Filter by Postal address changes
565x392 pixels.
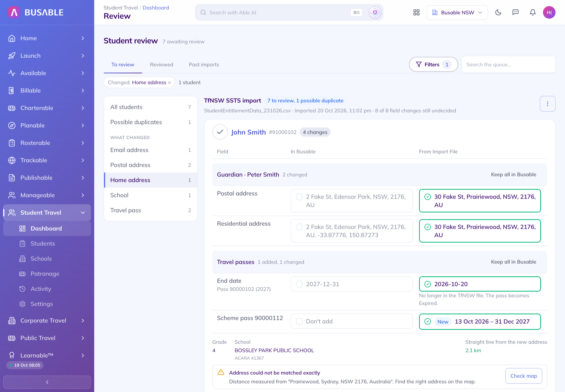[151, 165]
